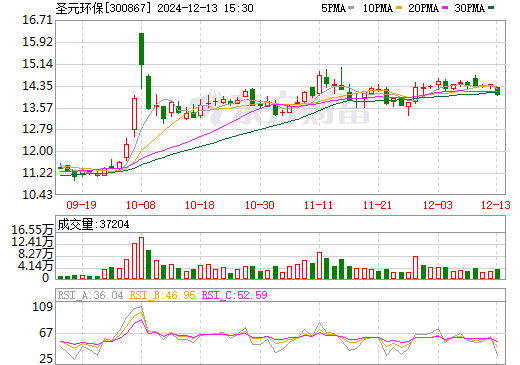The height and width of the screenshot is (365, 520).
Task: Click the 5PMA gray legend swatch
Action: [351, 8]
